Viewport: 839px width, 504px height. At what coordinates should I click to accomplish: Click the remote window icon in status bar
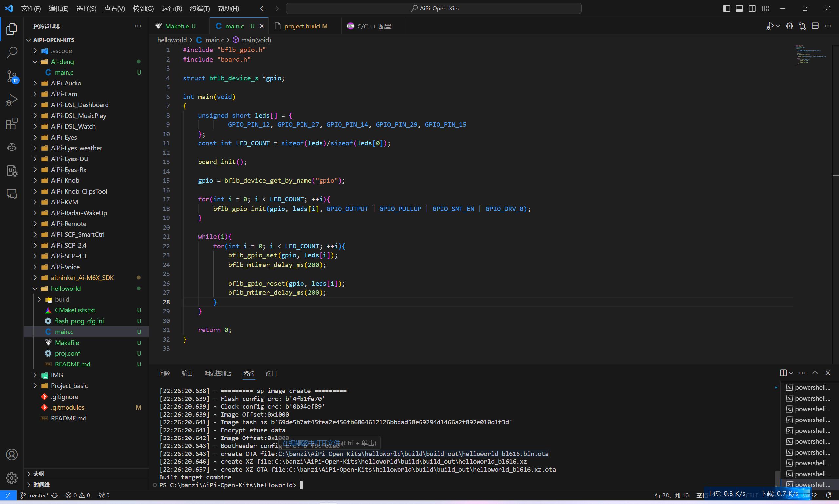click(x=8, y=495)
